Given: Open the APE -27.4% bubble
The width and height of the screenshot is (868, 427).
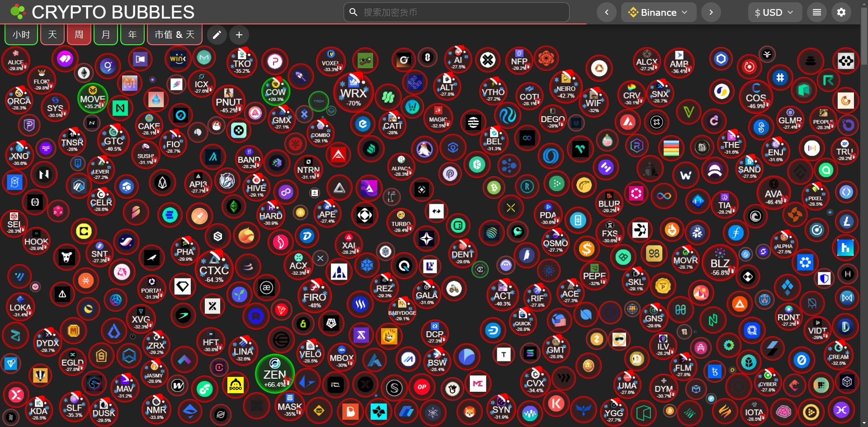Looking at the screenshot, I should click(327, 213).
